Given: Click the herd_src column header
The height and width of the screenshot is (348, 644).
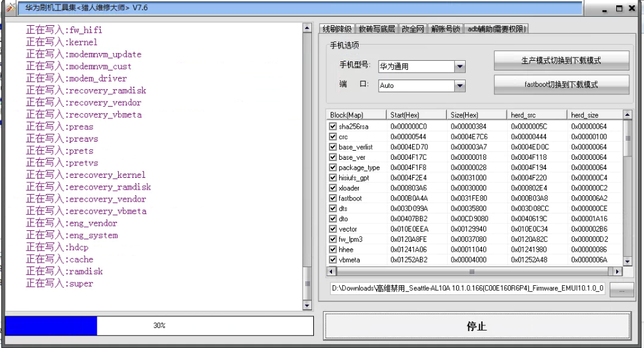Looking at the screenshot, I should (x=537, y=114).
